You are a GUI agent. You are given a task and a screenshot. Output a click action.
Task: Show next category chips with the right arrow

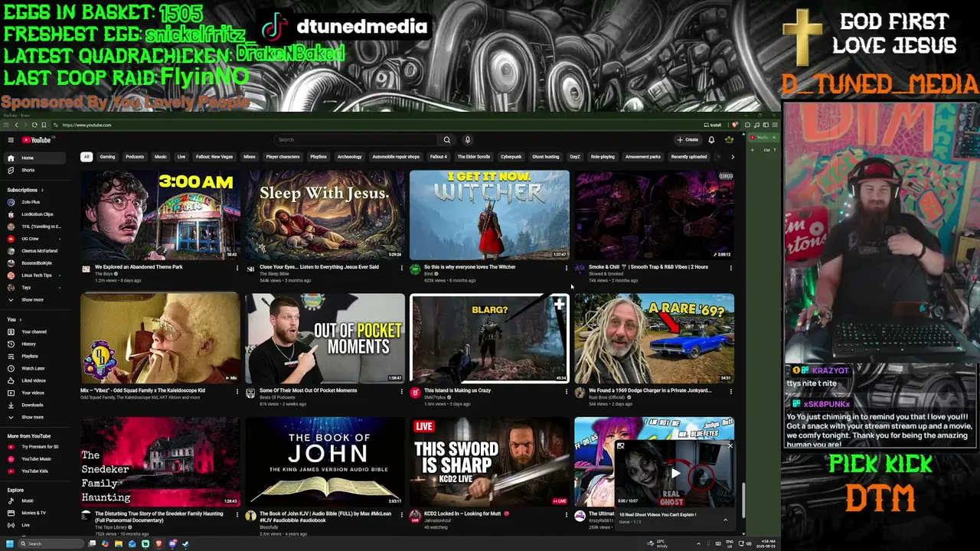point(733,157)
